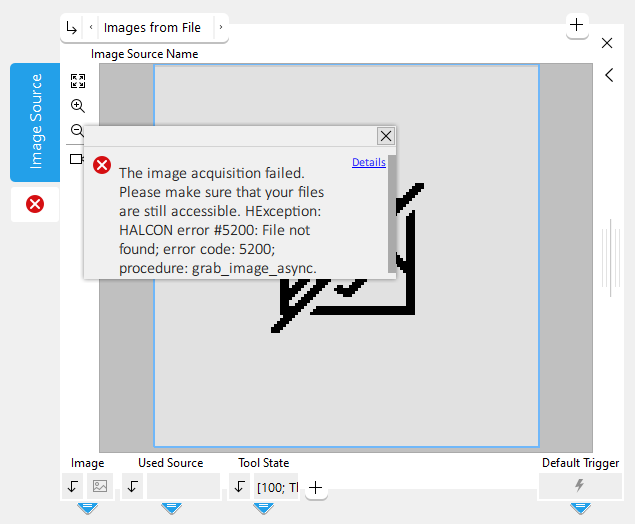635x524 pixels.
Task: Click the red error icon under Image Source tab
Action: [35, 204]
